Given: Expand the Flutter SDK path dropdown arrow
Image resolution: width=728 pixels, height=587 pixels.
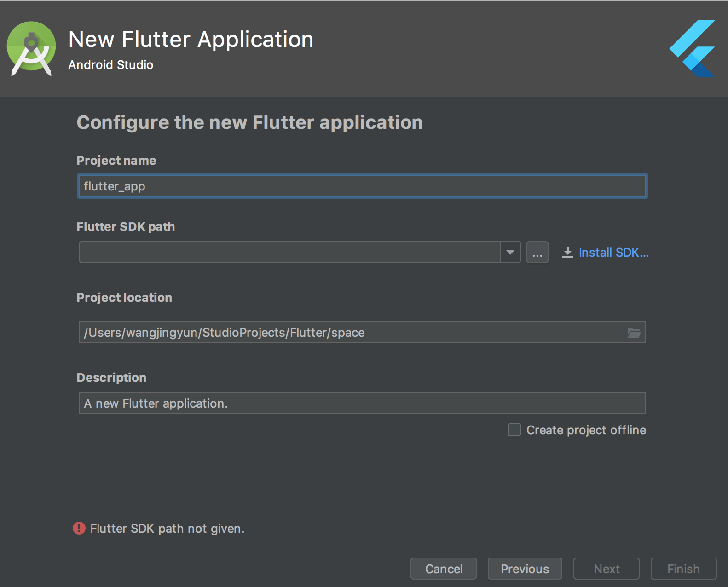Looking at the screenshot, I should tap(510, 253).
